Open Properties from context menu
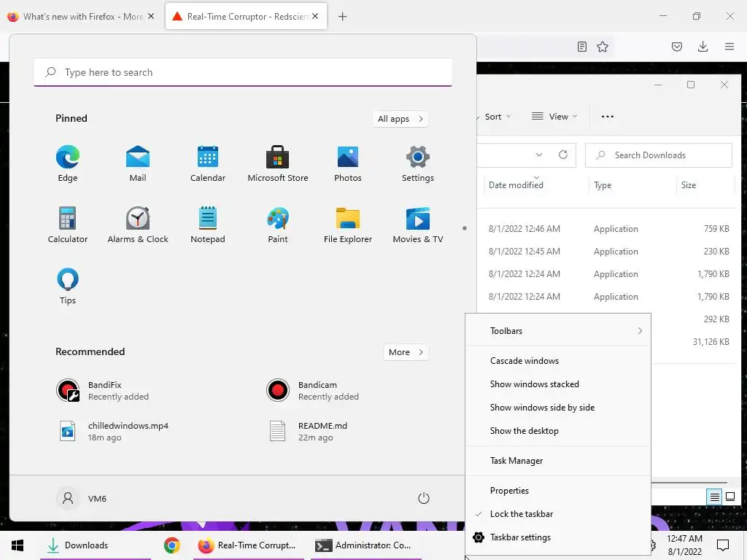Screen dimensions: 747x560 [x=558, y=491]
